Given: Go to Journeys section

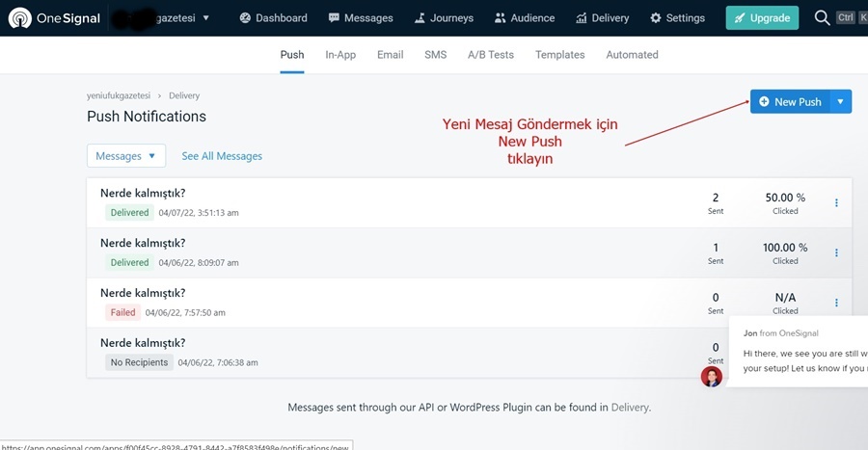Looking at the screenshot, I should click(x=444, y=18).
